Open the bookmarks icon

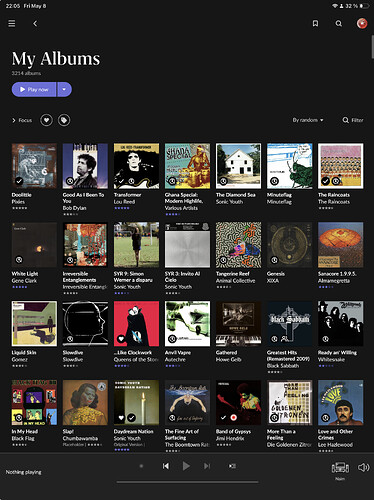pos(315,23)
